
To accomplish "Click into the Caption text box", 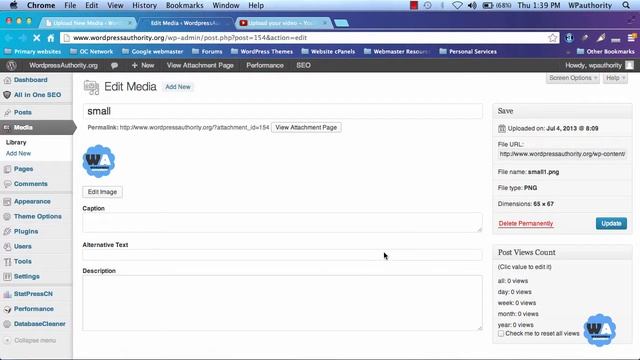I will point(282,222).
